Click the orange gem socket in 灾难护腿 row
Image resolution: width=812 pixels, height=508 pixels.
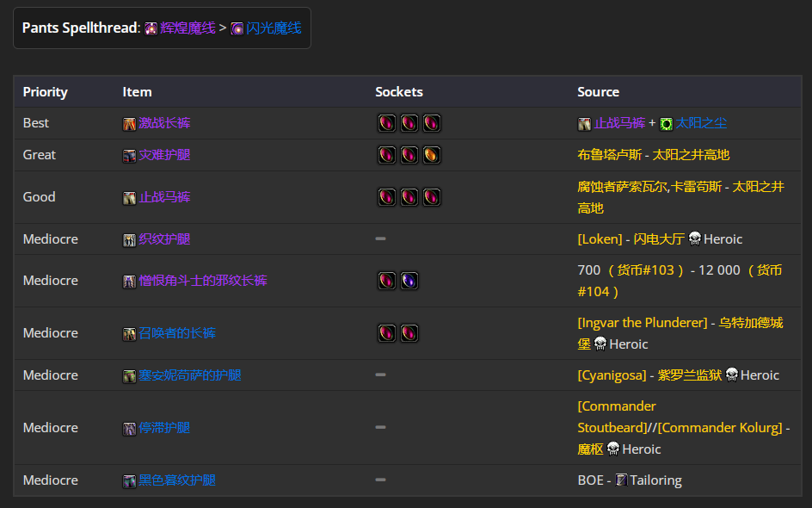tap(432, 155)
